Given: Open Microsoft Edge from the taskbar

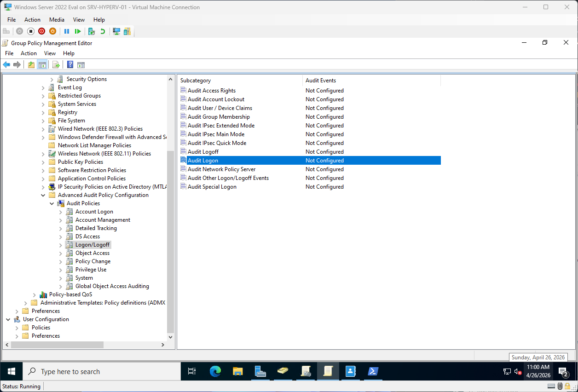Looking at the screenshot, I should point(215,371).
